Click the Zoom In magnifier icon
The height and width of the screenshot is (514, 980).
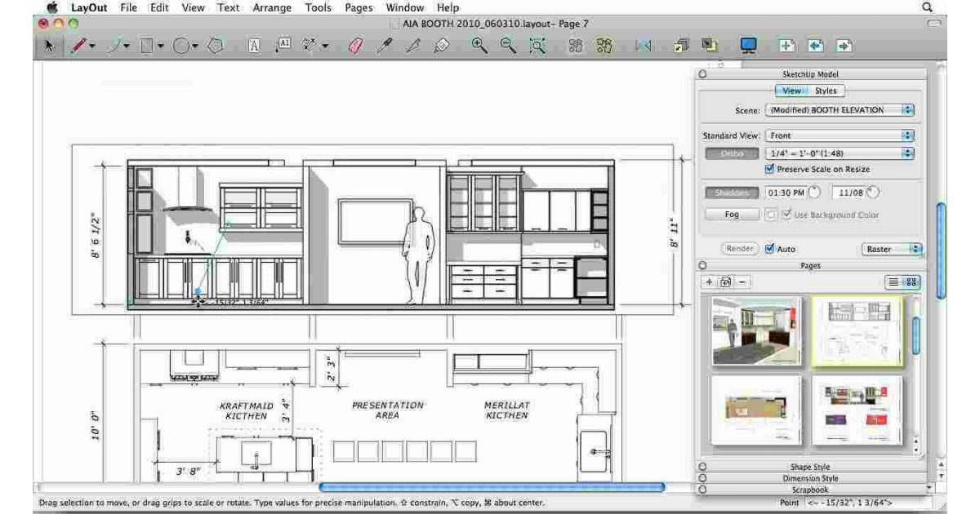click(476, 47)
